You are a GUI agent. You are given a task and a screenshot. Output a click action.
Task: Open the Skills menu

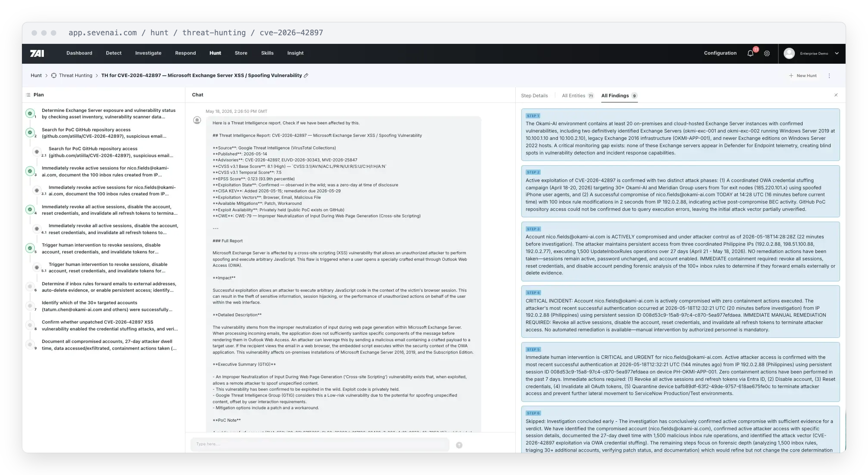click(x=267, y=53)
